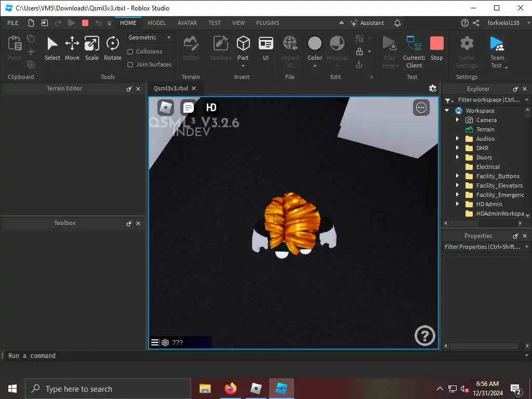Screen dimensions: 532x399
Task: Select Terrain in the Explorer
Action: tap(485, 129)
